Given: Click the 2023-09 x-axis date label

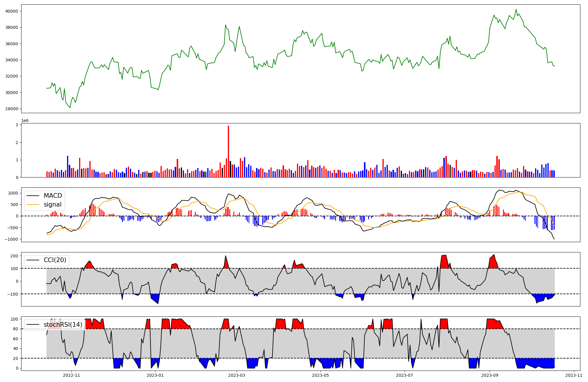Looking at the screenshot, I should coord(490,375).
